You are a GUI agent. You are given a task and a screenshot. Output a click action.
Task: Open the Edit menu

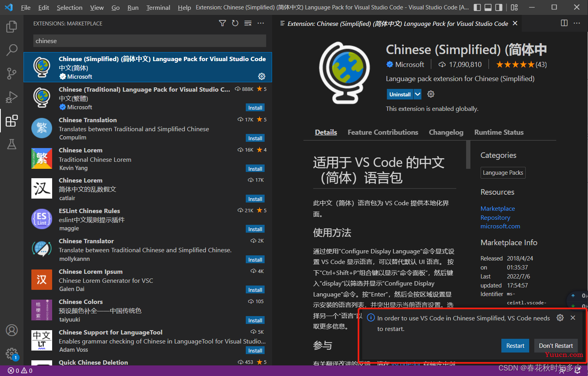point(44,7)
